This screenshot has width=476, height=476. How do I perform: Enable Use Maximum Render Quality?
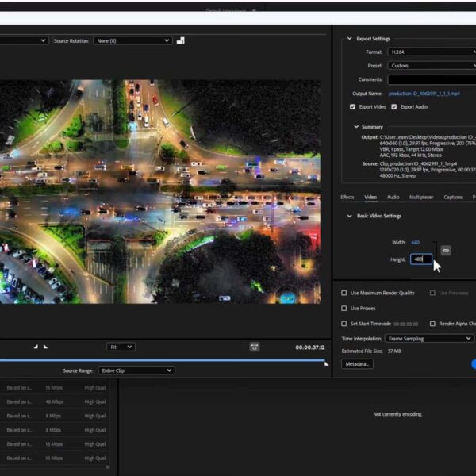[x=344, y=293]
